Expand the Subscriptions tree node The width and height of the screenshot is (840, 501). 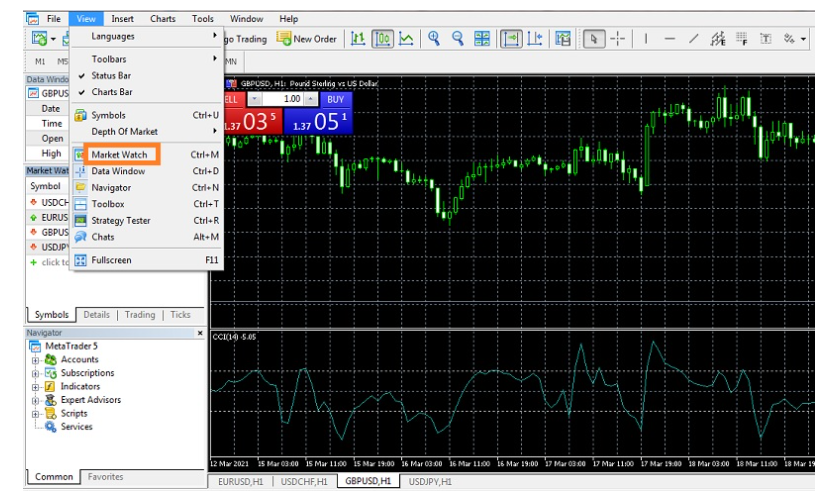point(35,373)
